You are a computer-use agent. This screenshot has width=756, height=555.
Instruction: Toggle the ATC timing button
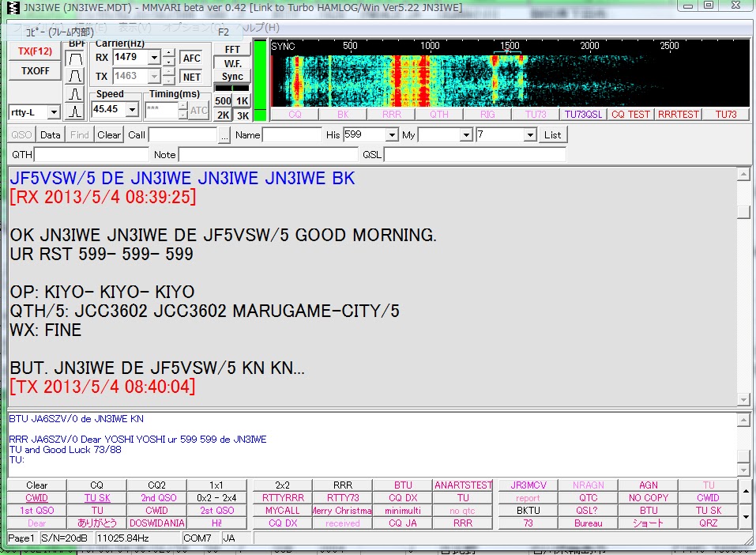(198, 111)
